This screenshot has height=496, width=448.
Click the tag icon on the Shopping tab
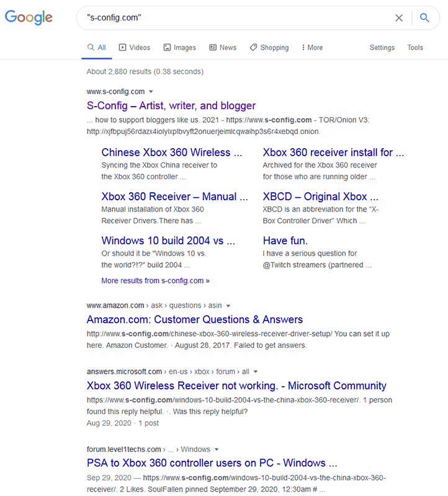coord(253,48)
